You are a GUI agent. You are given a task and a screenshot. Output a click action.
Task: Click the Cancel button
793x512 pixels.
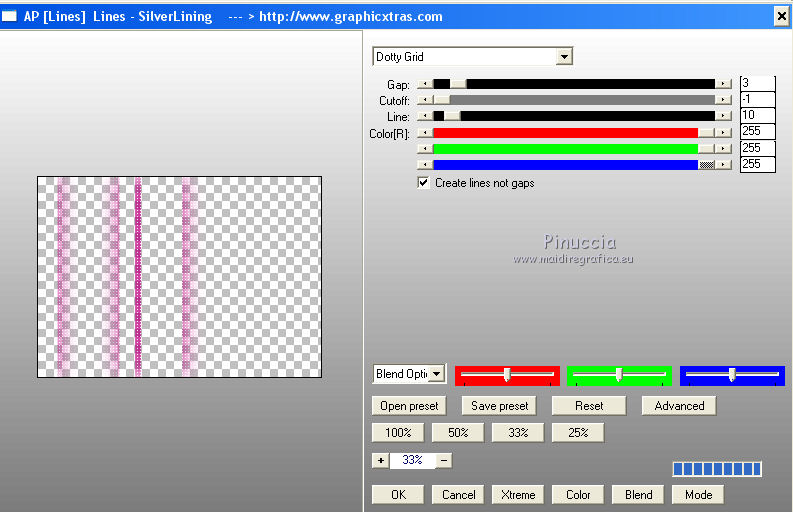pos(458,495)
